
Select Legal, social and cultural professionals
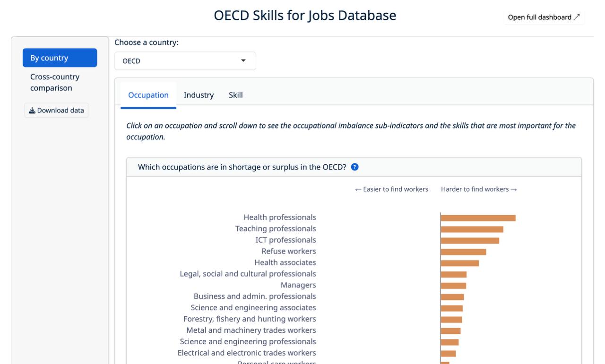[248, 274]
